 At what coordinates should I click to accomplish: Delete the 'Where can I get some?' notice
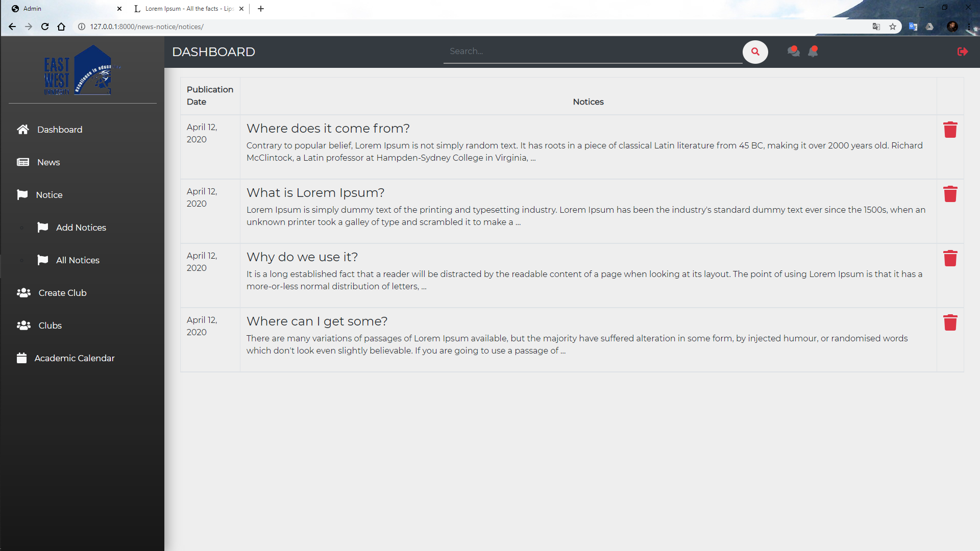pyautogui.click(x=950, y=322)
